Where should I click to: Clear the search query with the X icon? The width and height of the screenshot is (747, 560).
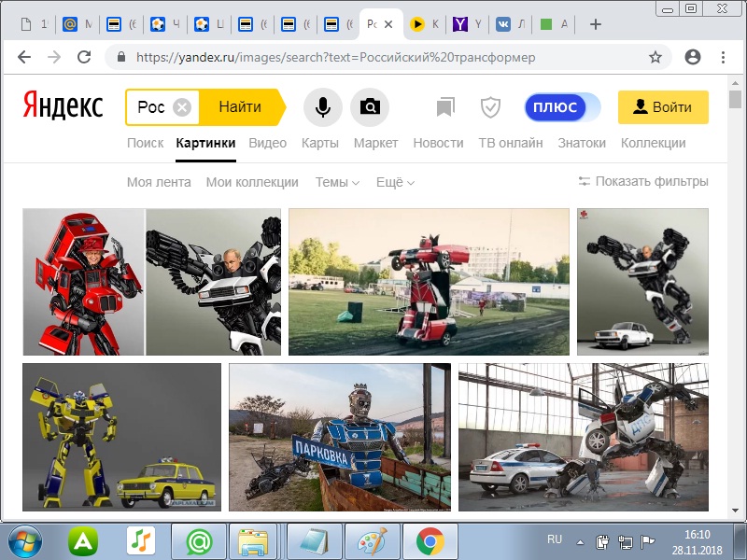tap(182, 107)
